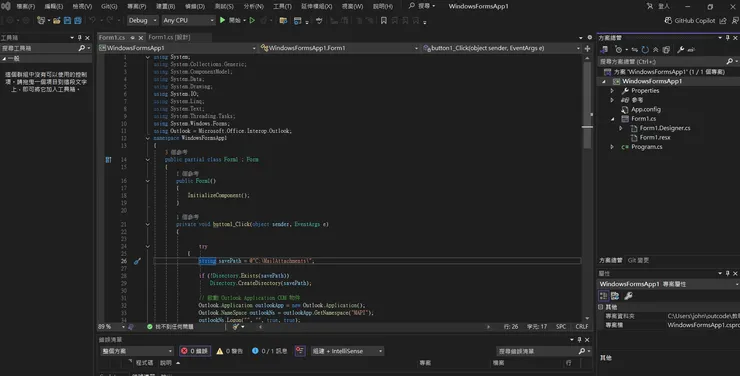
Task: Click the bookmark icon in main toolbar
Action: (x=384, y=20)
